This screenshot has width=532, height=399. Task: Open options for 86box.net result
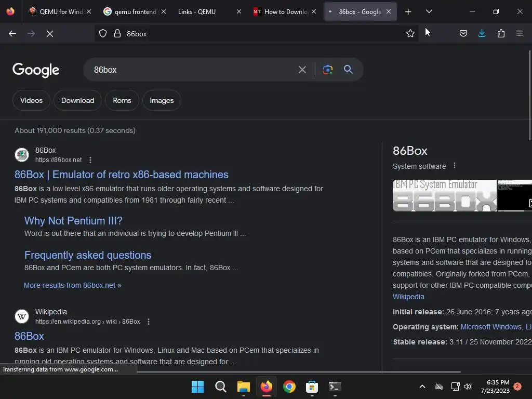pyautogui.click(x=90, y=160)
